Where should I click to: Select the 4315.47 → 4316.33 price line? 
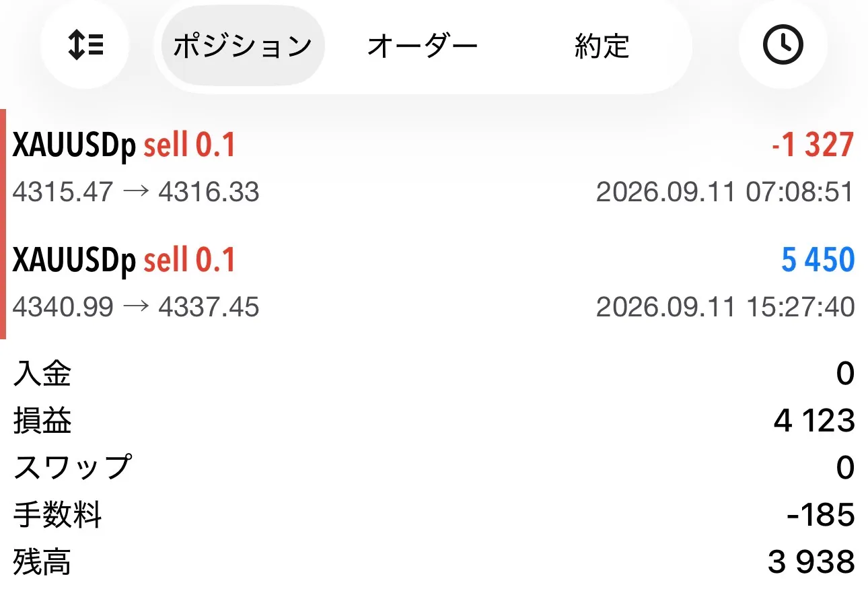click(x=136, y=193)
